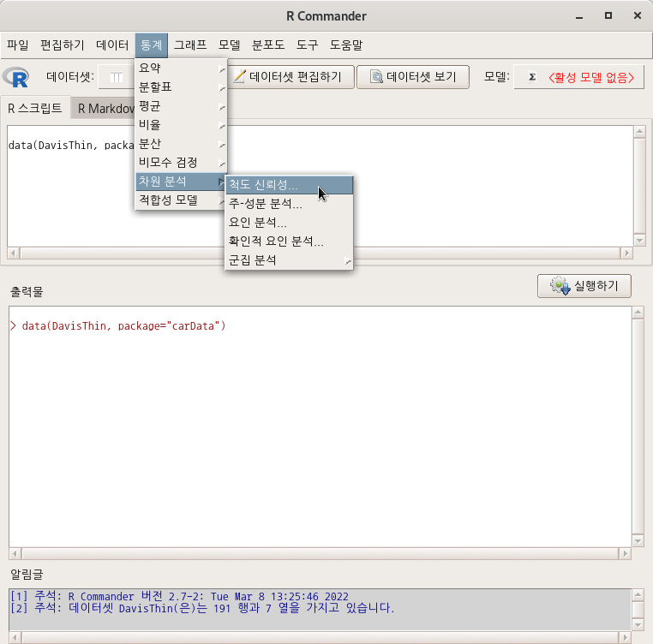Viewport: 653px width, 644px height.
Task: Choose 주-성분 분석... menu item
Action: pos(289,204)
